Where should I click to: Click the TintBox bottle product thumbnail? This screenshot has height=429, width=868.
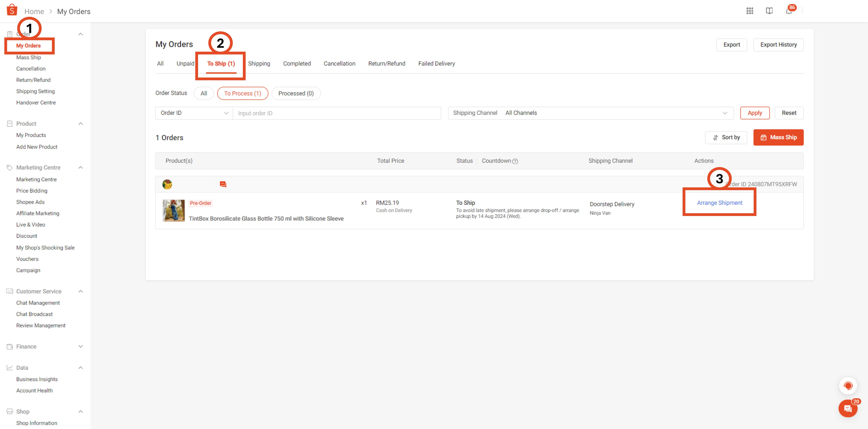[x=174, y=211]
